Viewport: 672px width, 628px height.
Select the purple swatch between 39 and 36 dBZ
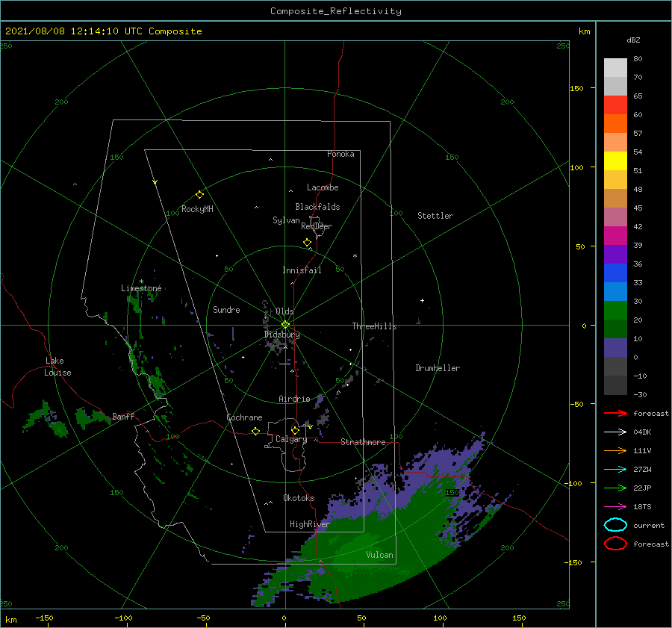(x=615, y=254)
